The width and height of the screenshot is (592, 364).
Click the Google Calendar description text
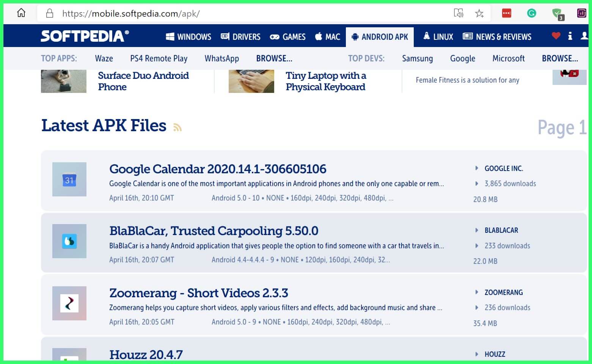(276, 184)
